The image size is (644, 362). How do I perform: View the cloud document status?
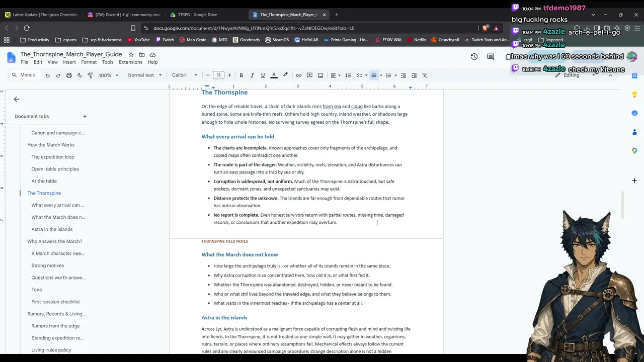(x=152, y=54)
